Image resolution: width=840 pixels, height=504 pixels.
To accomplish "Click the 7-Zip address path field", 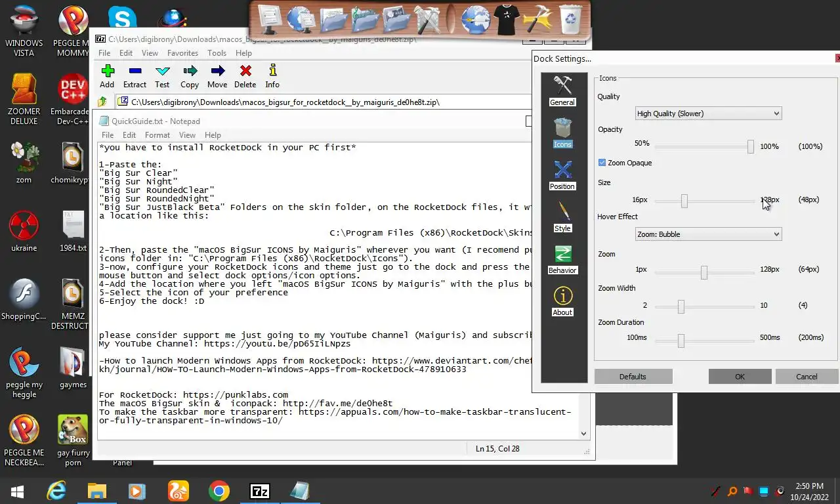I will tap(323, 102).
